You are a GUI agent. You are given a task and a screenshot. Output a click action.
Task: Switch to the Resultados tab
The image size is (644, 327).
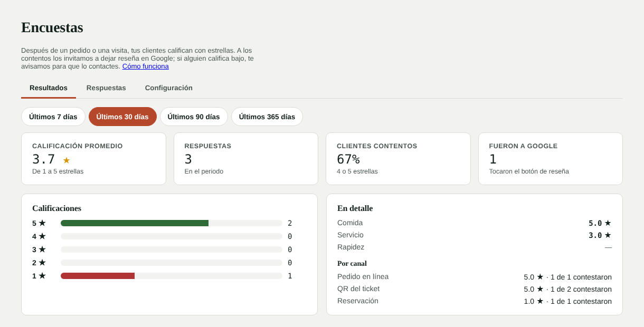pyautogui.click(x=49, y=88)
